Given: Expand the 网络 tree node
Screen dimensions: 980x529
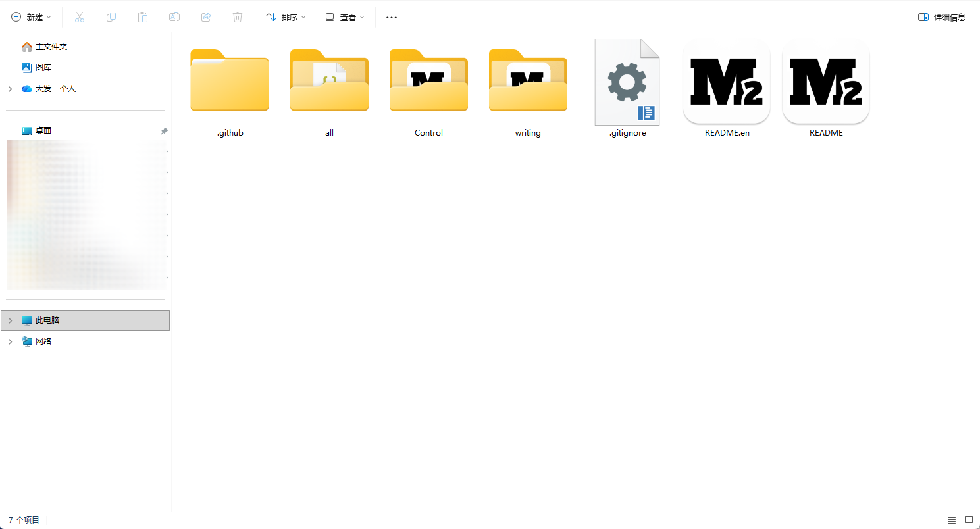Looking at the screenshot, I should (10, 341).
